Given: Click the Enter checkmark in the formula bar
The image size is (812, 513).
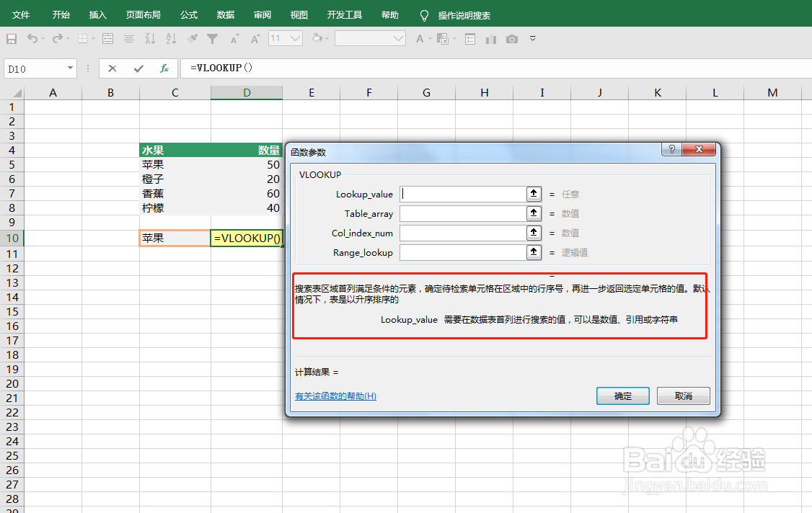Looking at the screenshot, I should coord(138,68).
